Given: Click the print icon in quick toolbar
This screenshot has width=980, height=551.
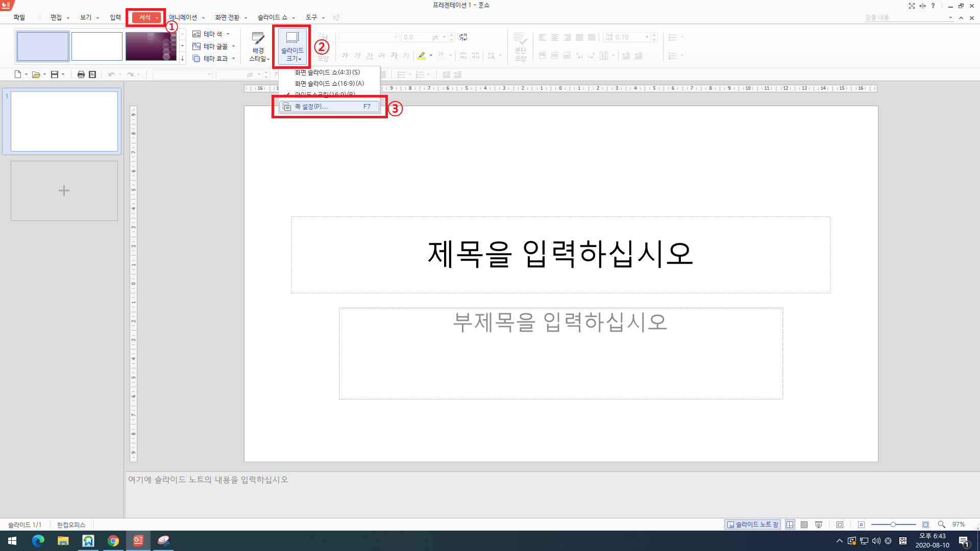Looking at the screenshot, I should tap(81, 74).
